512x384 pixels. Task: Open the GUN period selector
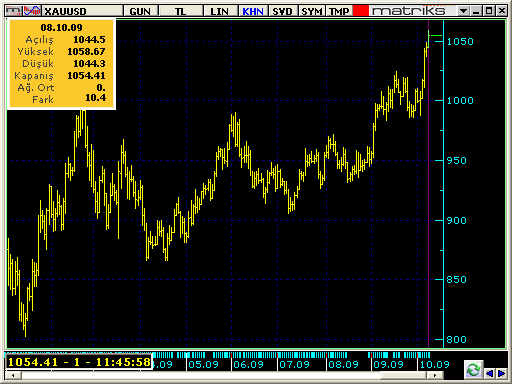[140, 11]
